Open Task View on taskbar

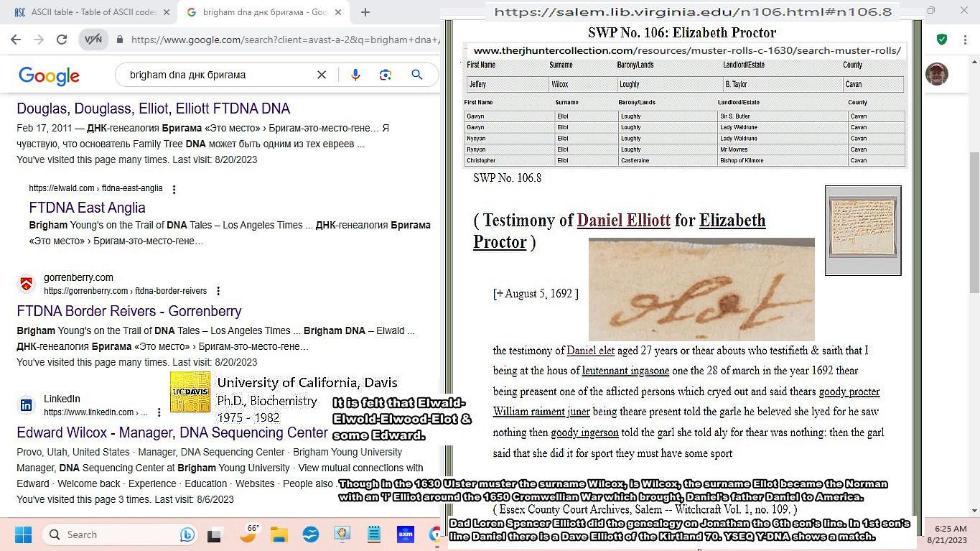tap(214, 535)
